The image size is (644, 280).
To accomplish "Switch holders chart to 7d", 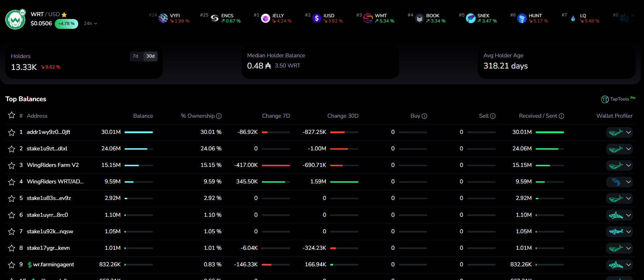I will pos(135,56).
